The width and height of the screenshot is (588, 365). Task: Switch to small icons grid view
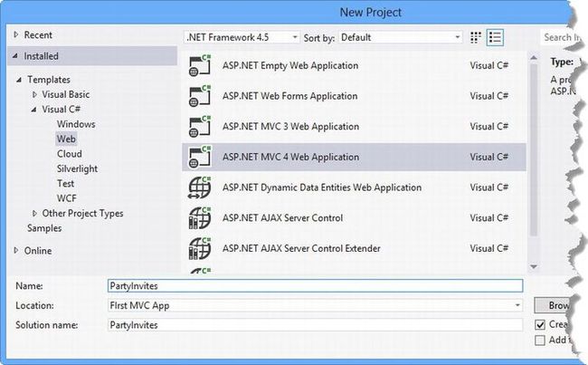[x=476, y=37]
